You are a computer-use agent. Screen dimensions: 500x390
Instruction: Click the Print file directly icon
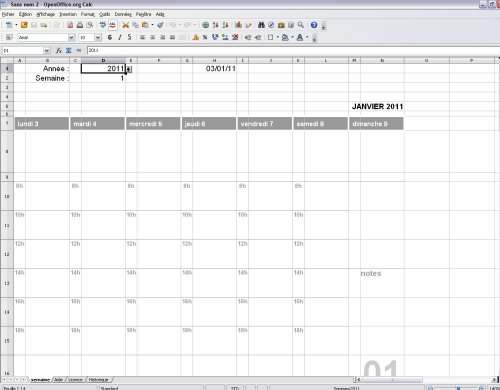80,25
